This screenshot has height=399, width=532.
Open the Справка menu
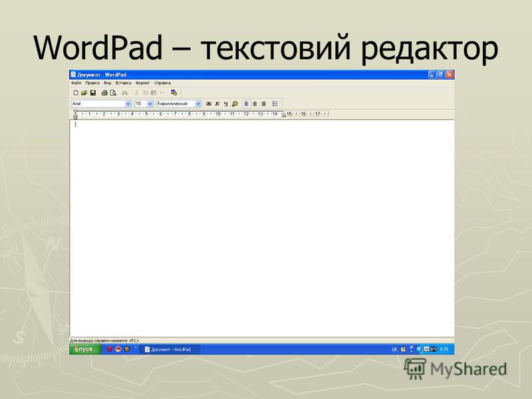(x=162, y=82)
